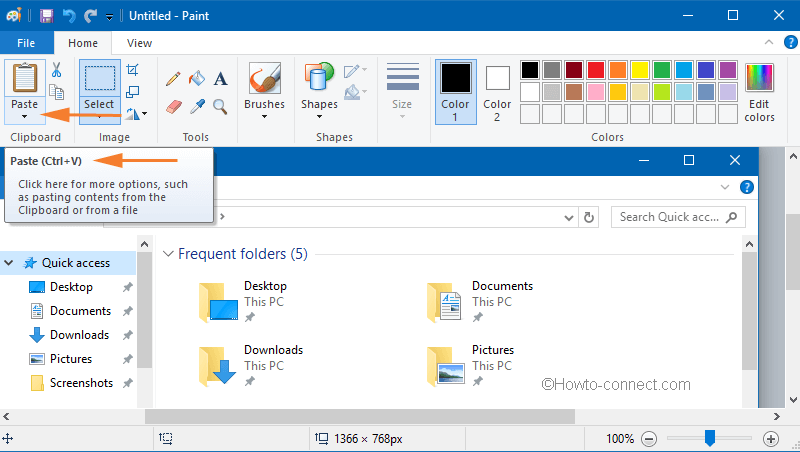This screenshot has width=800, height=452.
Task: Open the Brushes dropdown arrow
Action: (264, 117)
